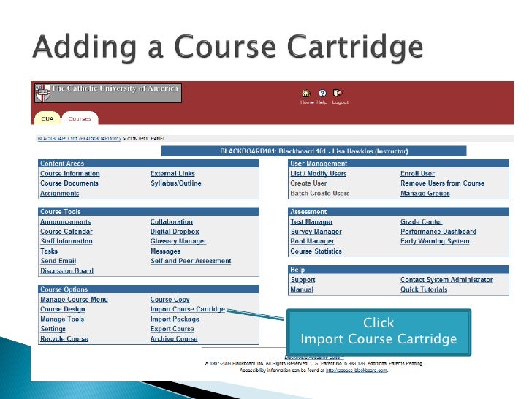Screen dimensions: 532x399
Task: Open Grade Center link
Action: tap(422, 221)
